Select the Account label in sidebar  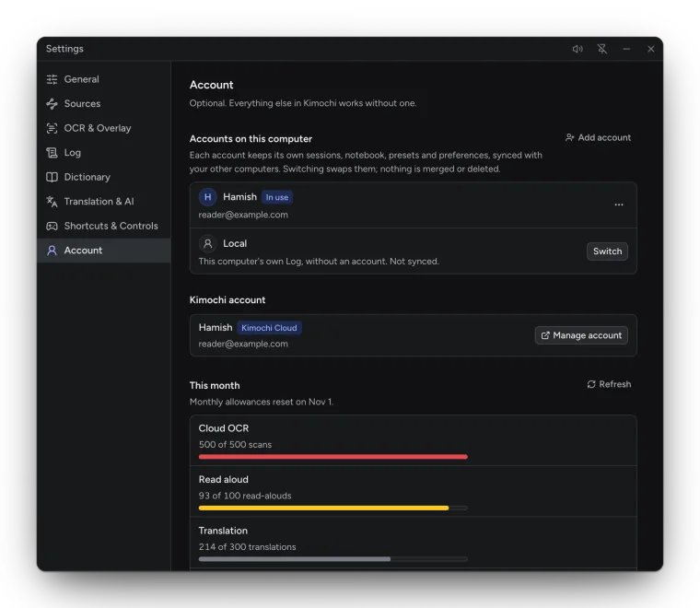click(83, 251)
